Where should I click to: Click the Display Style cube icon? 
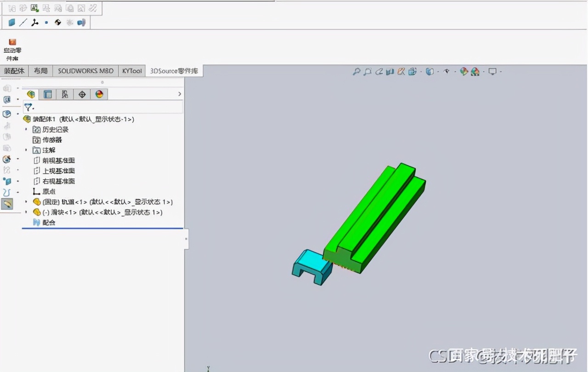(429, 72)
